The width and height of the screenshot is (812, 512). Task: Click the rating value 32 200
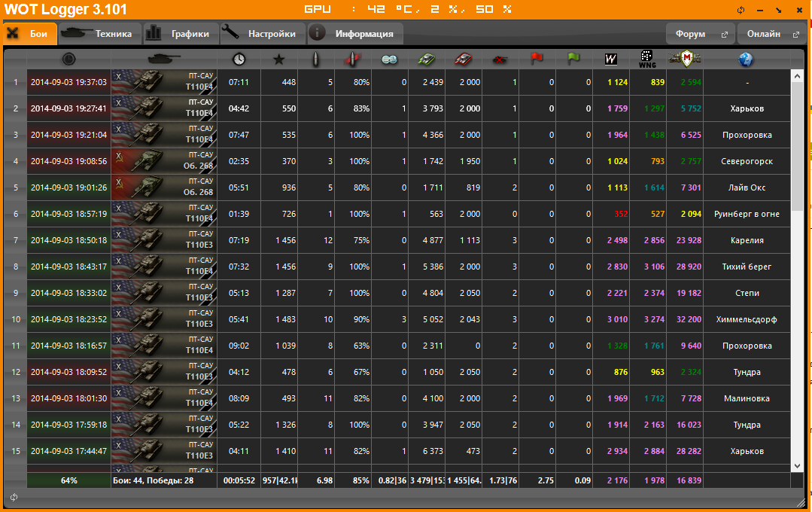pos(689,319)
